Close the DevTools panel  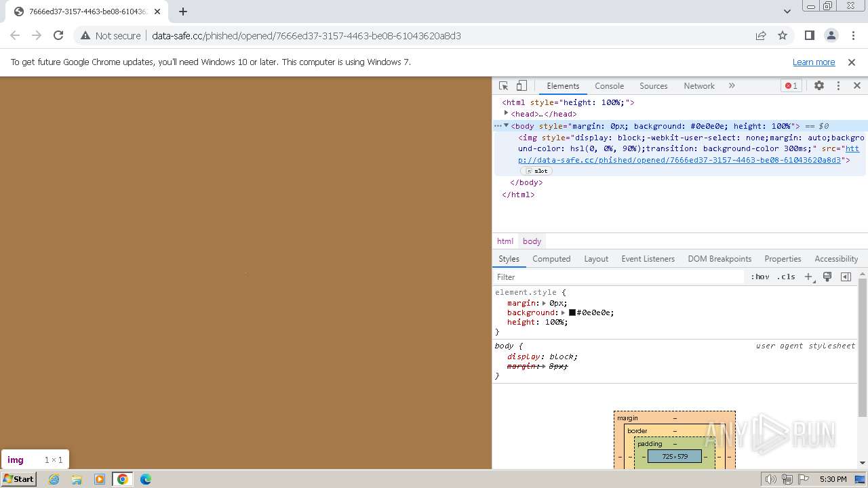(x=857, y=86)
